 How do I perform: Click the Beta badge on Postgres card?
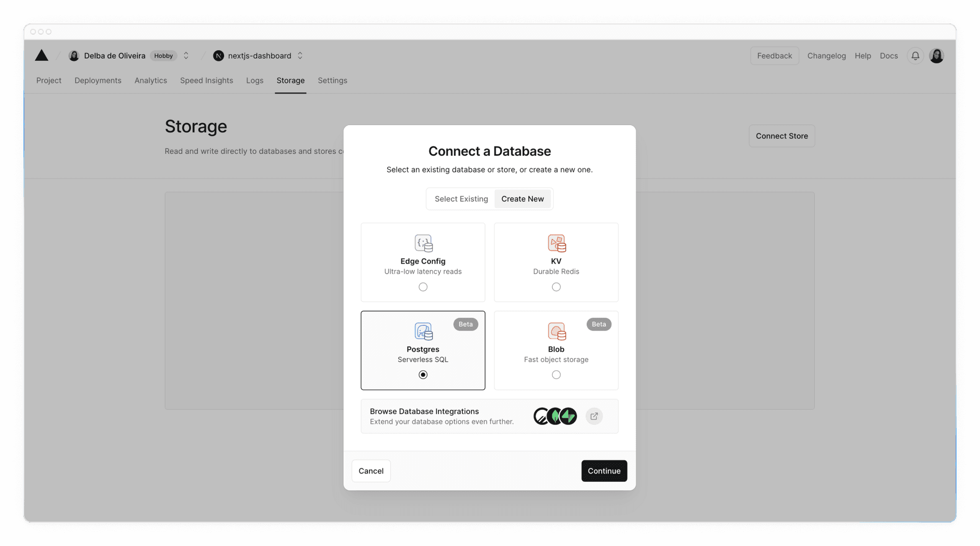click(465, 324)
